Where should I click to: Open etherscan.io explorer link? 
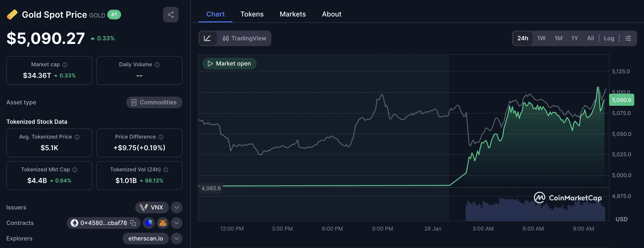pyautogui.click(x=146, y=239)
